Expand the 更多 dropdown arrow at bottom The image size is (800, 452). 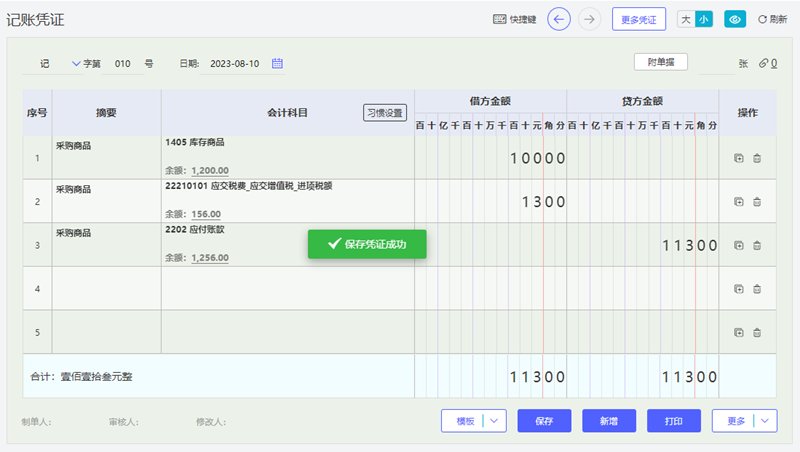pyautogui.click(x=765, y=421)
